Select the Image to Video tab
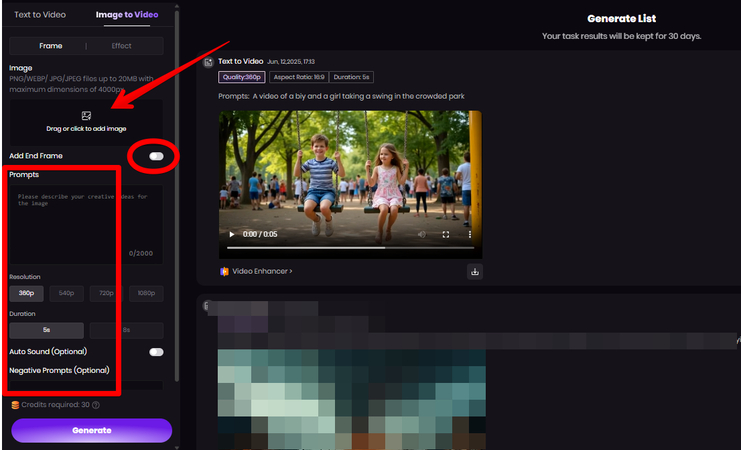 click(127, 15)
